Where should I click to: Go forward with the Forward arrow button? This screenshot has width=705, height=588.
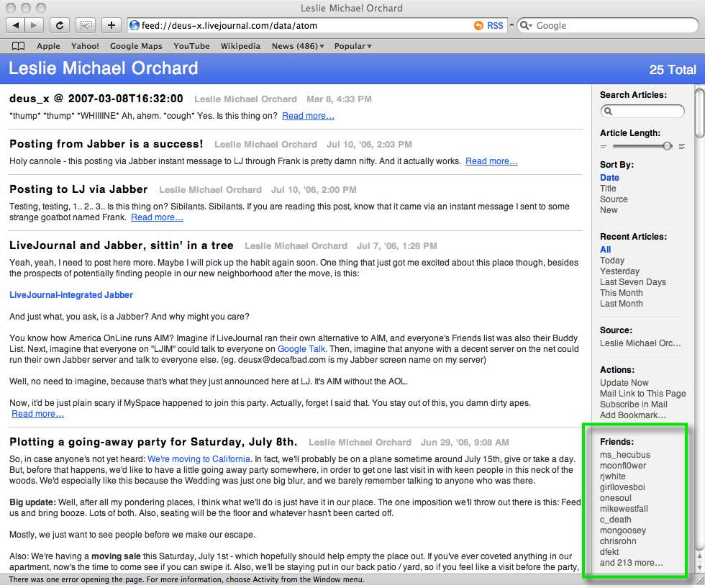(34, 26)
